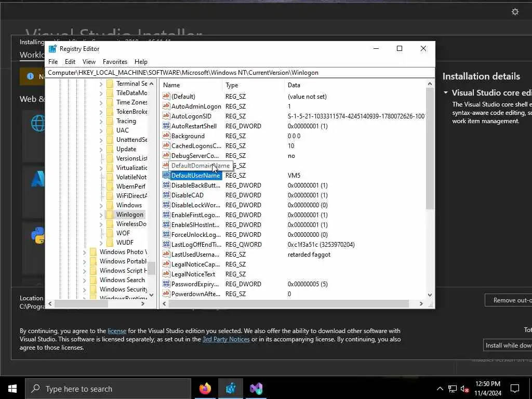Click the Remove out-of-support button
This screenshot has width=532, height=399.
click(x=508, y=300)
